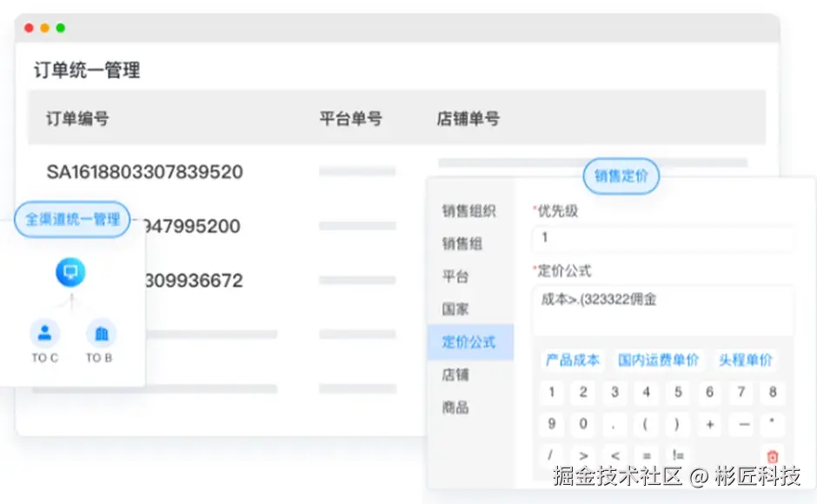Screen dimensions: 817x504
Task: Open the 商品 option
Action: 457,408
